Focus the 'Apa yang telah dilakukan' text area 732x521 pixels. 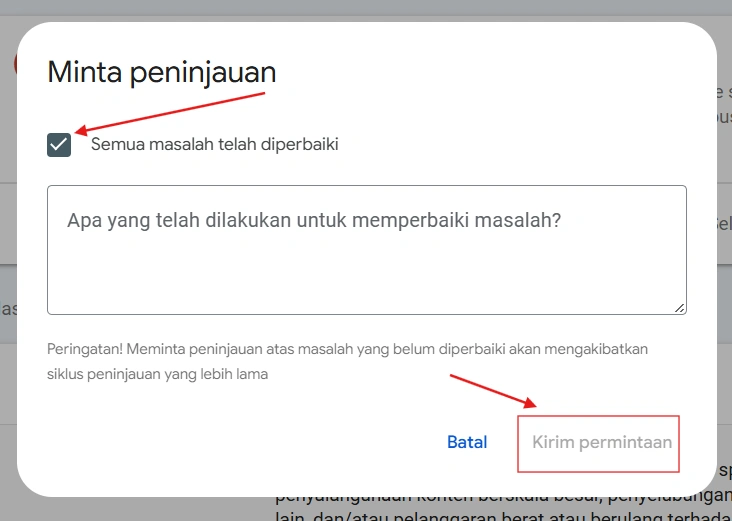(366, 250)
